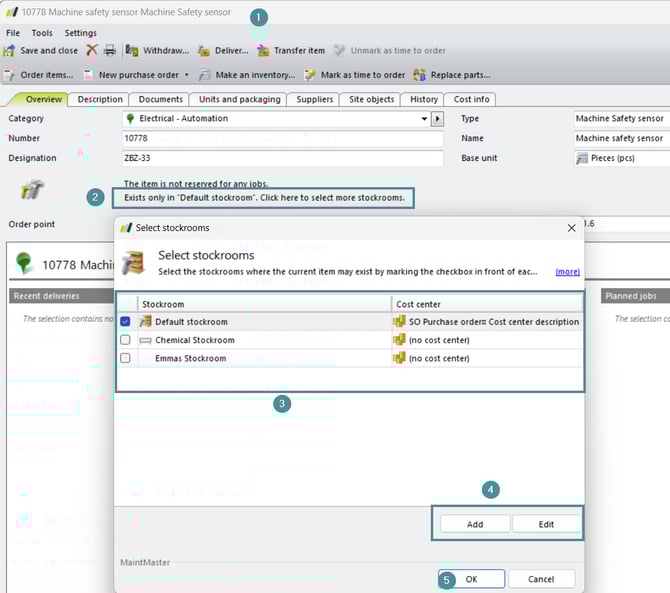This screenshot has height=593, width=670.
Task: Click the Chemical Stockroom row icon
Action: point(146,341)
